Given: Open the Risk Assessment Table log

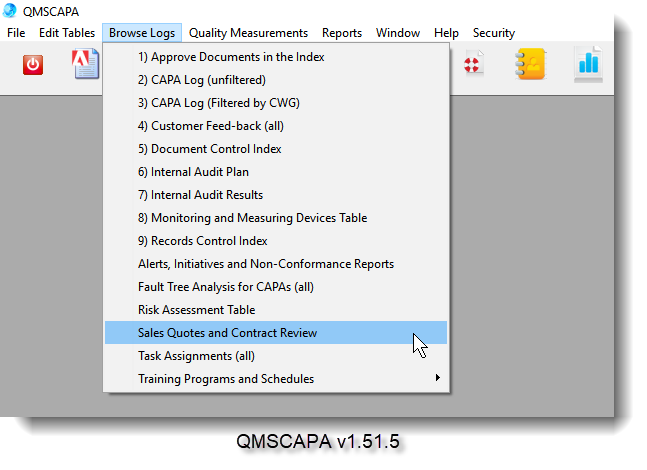Looking at the screenshot, I should pyautogui.click(x=196, y=310).
